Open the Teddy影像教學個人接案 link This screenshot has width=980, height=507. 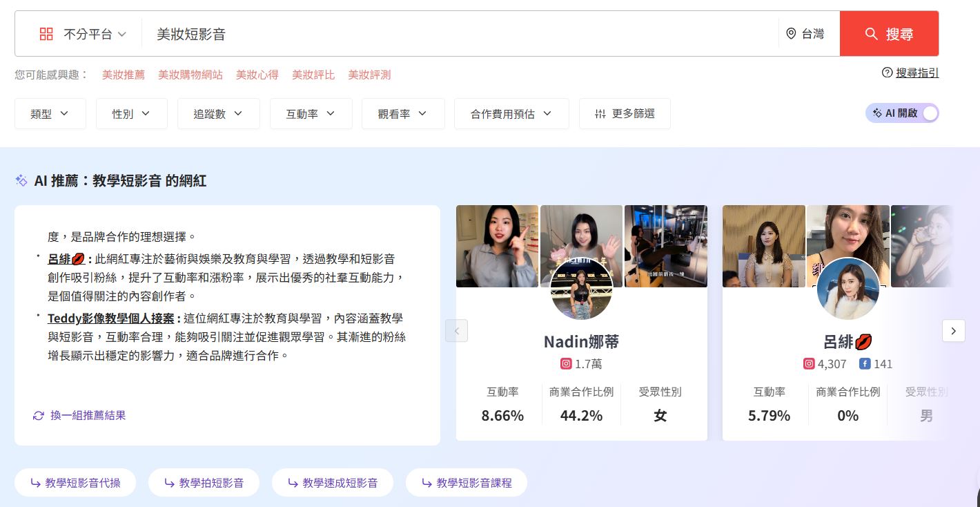point(111,318)
